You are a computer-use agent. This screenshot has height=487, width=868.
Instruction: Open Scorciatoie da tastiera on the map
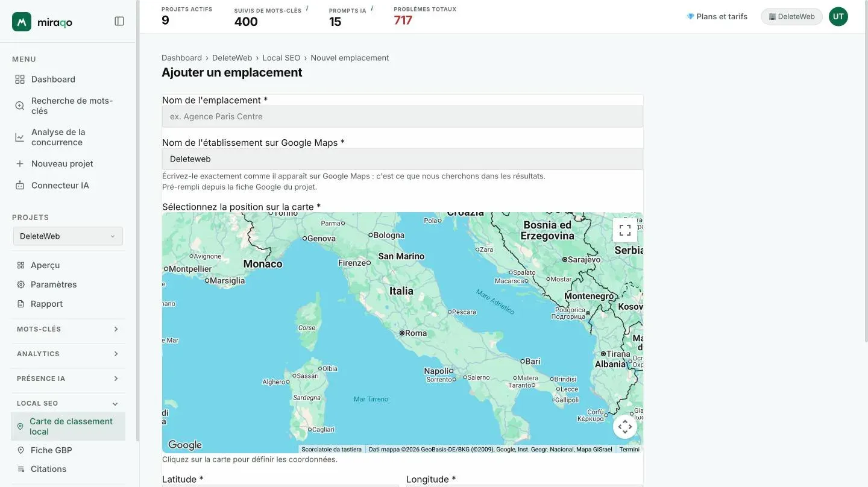[x=332, y=449]
